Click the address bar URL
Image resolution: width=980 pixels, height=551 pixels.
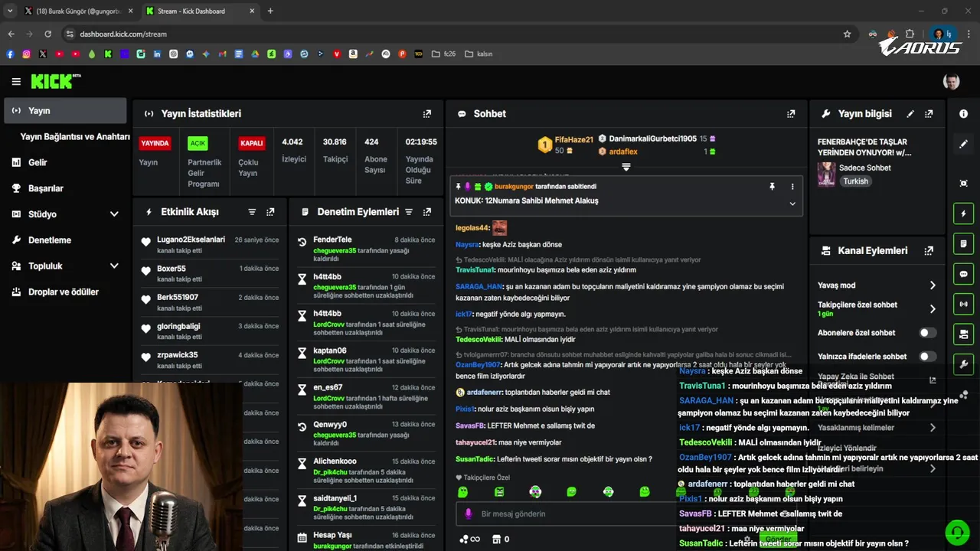click(x=123, y=34)
